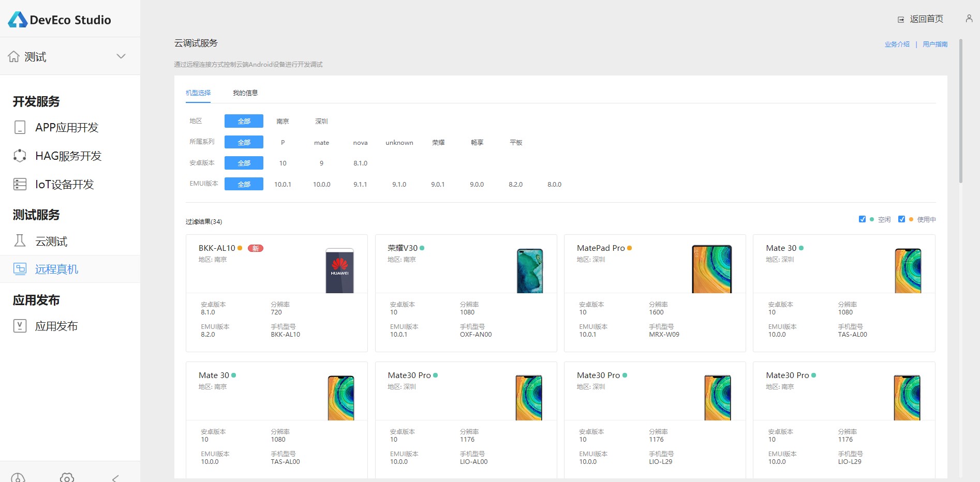Click the page vertical scrollbar
Screen dimensions: 980x482
961,111
